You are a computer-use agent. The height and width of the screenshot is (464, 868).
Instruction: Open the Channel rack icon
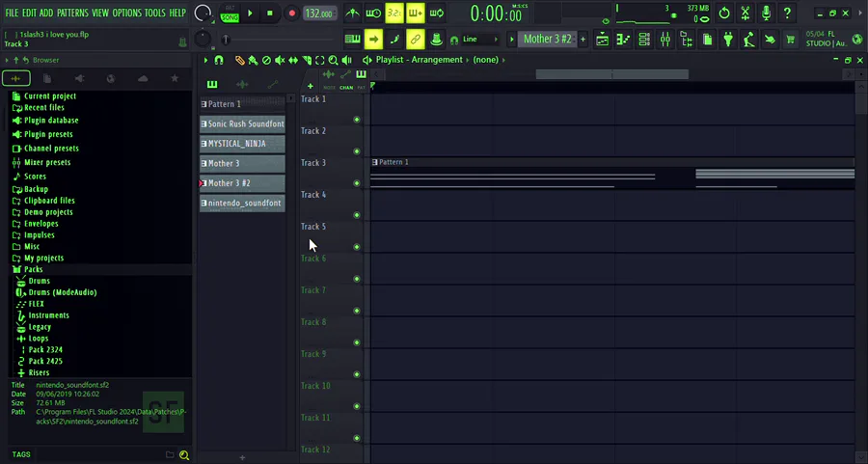644,40
